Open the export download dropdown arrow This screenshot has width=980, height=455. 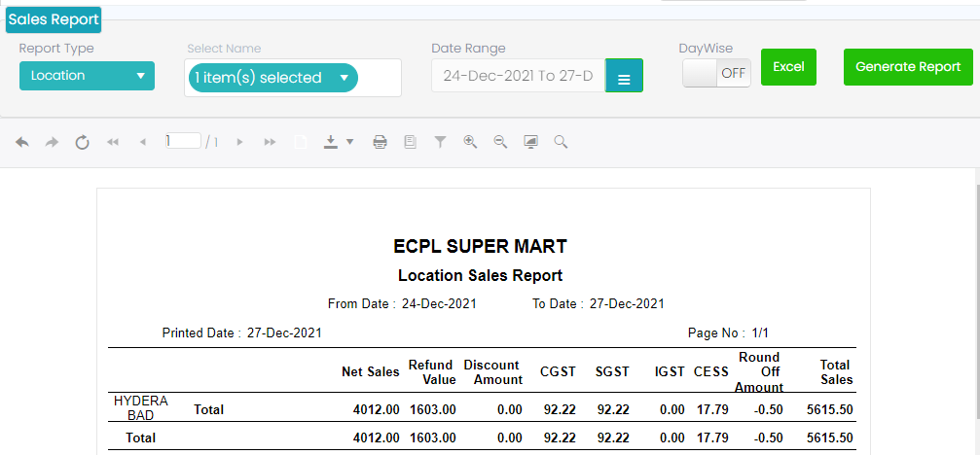pyautogui.click(x=349, y=142)
